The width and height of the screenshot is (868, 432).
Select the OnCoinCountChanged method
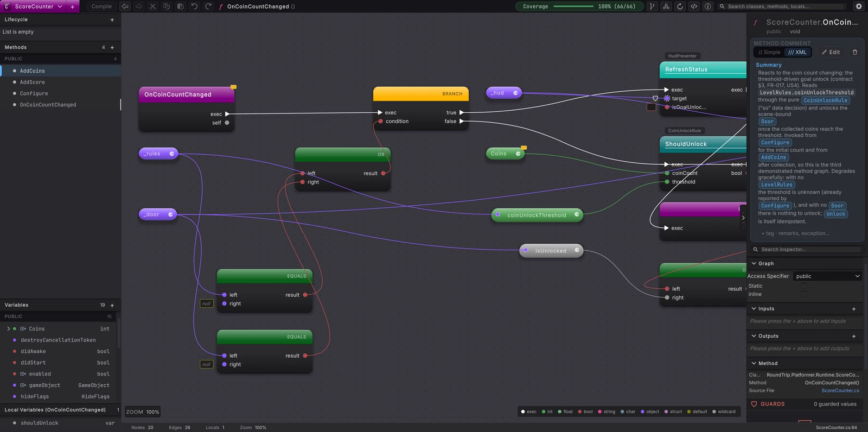click(x=60, y=105)
